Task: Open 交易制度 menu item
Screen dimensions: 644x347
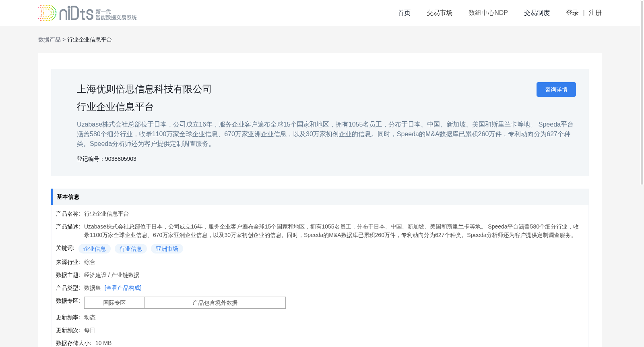Action: coord(537,13)
